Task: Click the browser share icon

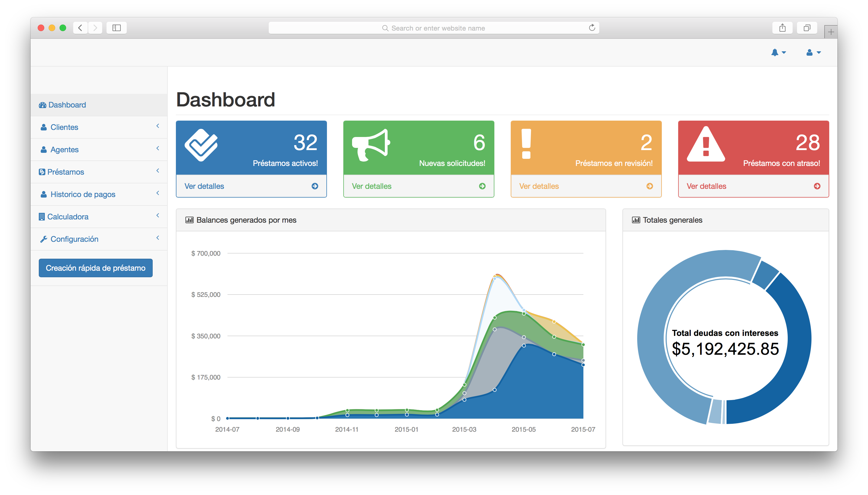Action: tap(782, 28)
